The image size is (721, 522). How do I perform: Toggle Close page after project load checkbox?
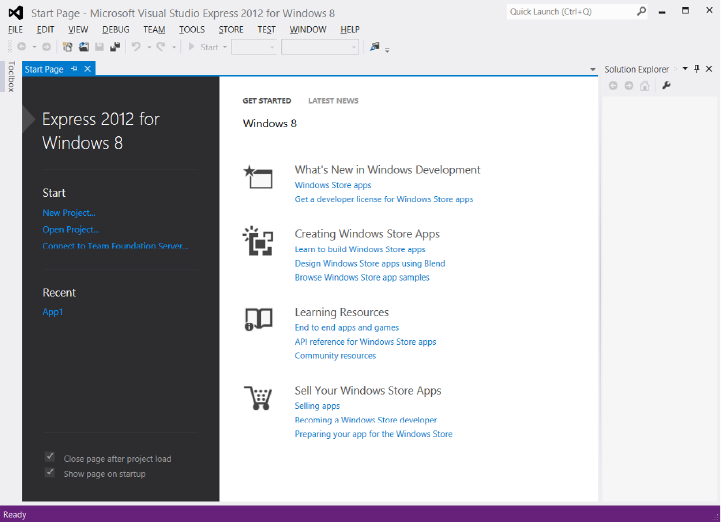point(50,457)
